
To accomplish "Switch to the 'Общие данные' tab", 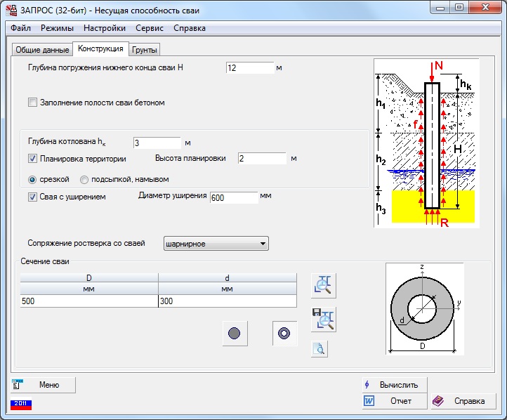I will [x=42, y=50].
